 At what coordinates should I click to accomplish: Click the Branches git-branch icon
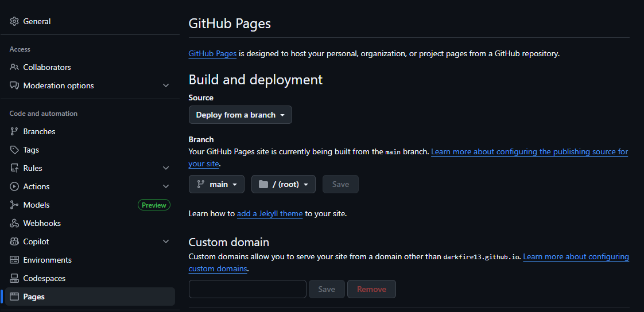(14, 131)
